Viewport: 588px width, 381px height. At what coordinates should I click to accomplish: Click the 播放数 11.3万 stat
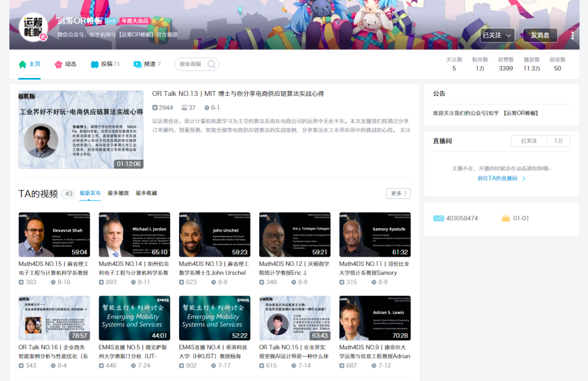click(532, 64)
